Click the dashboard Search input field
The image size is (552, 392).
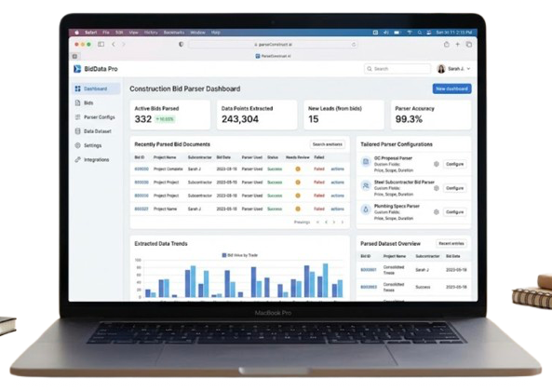coord(397,69)
